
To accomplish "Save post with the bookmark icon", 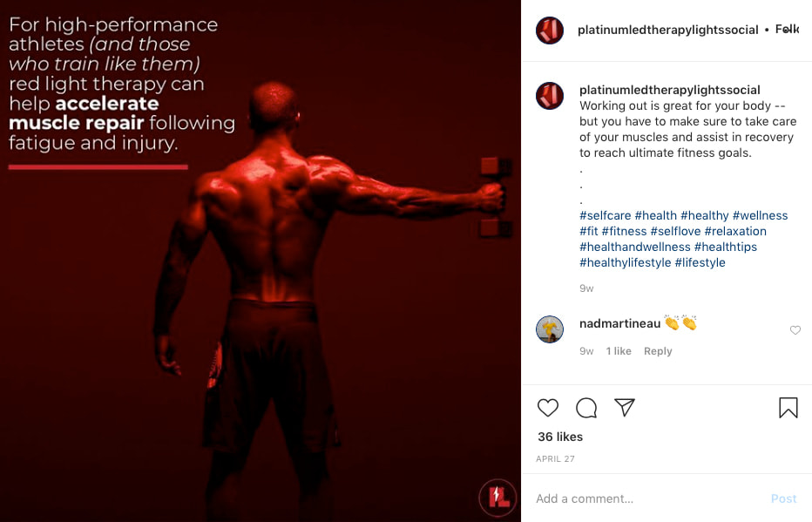I will (788, 408).
